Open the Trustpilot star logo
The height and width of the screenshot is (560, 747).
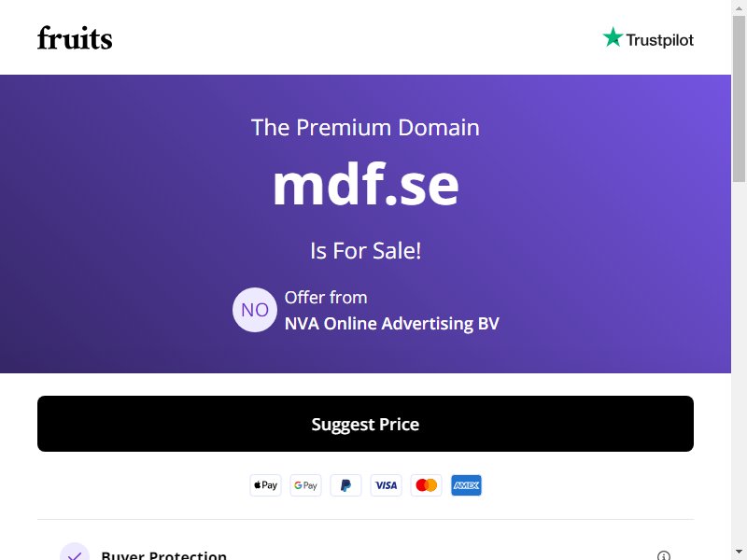613,37
